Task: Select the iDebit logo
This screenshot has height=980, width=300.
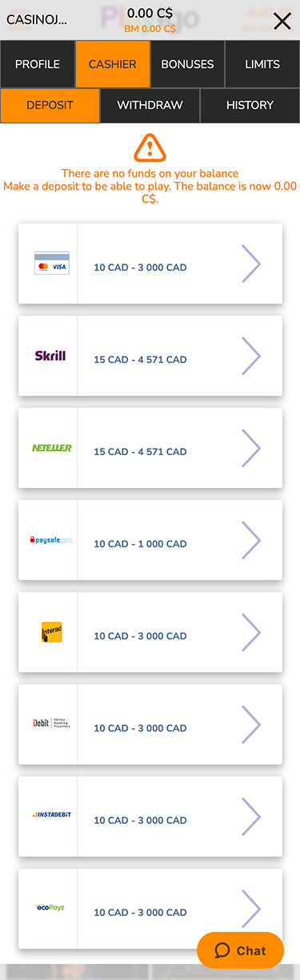Action: click(50, 724)
